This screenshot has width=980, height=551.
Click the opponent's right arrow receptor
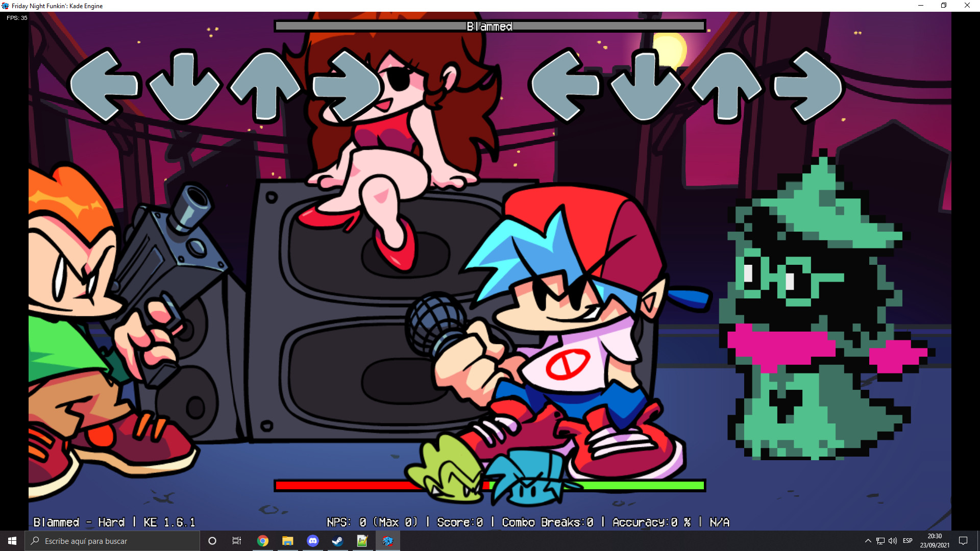click(x=348, y=86)
